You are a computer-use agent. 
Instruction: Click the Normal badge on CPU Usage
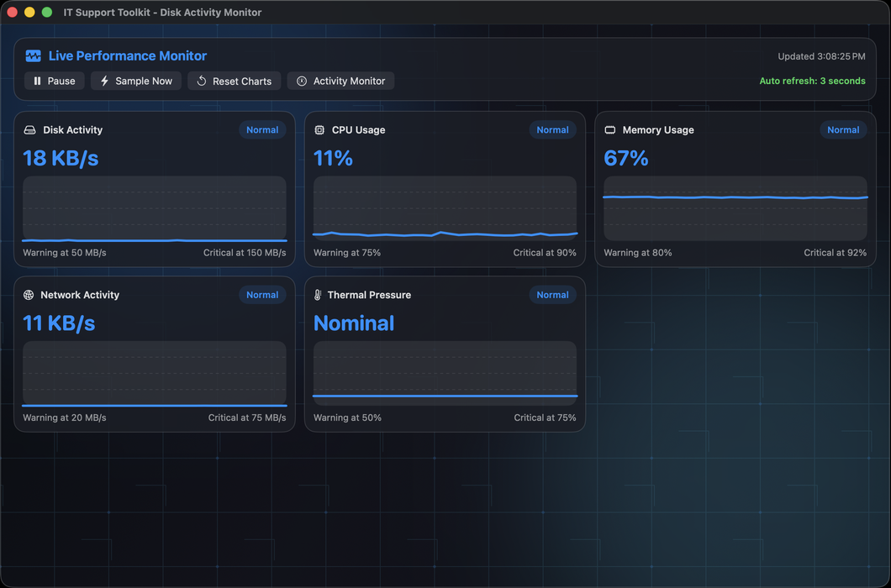pos(552,130)
